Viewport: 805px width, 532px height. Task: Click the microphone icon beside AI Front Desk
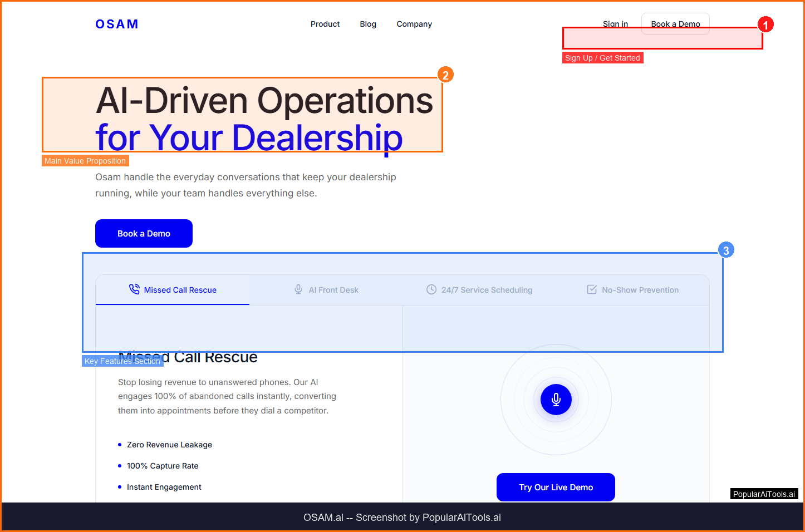click(x=298, y=289)
